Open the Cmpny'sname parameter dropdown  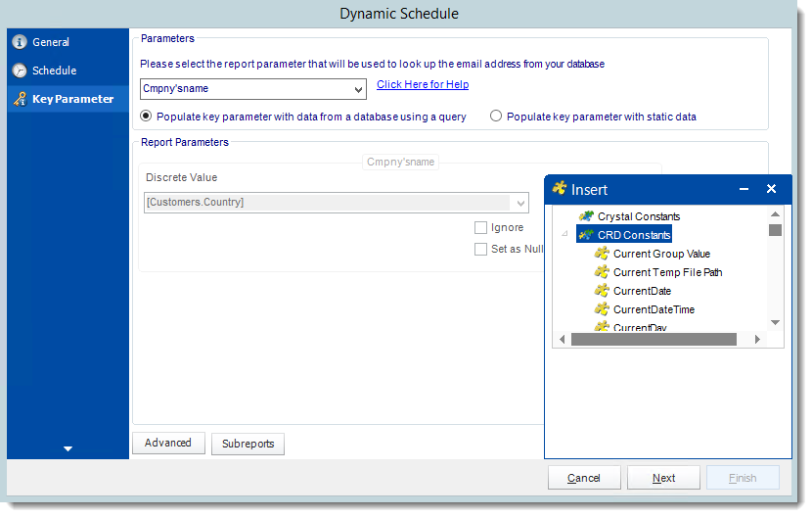(x=358, y=89)
